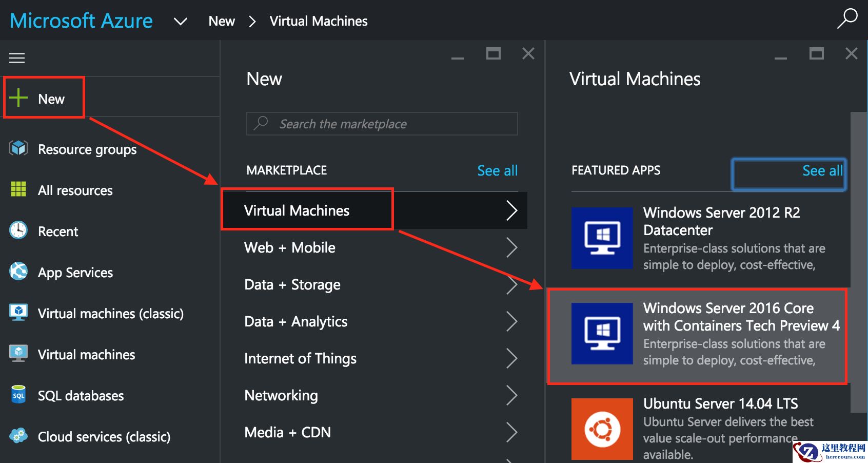The image size is (868, 463).
Task: Open Recent from the sidebar
Action: [x=58, y=231]
